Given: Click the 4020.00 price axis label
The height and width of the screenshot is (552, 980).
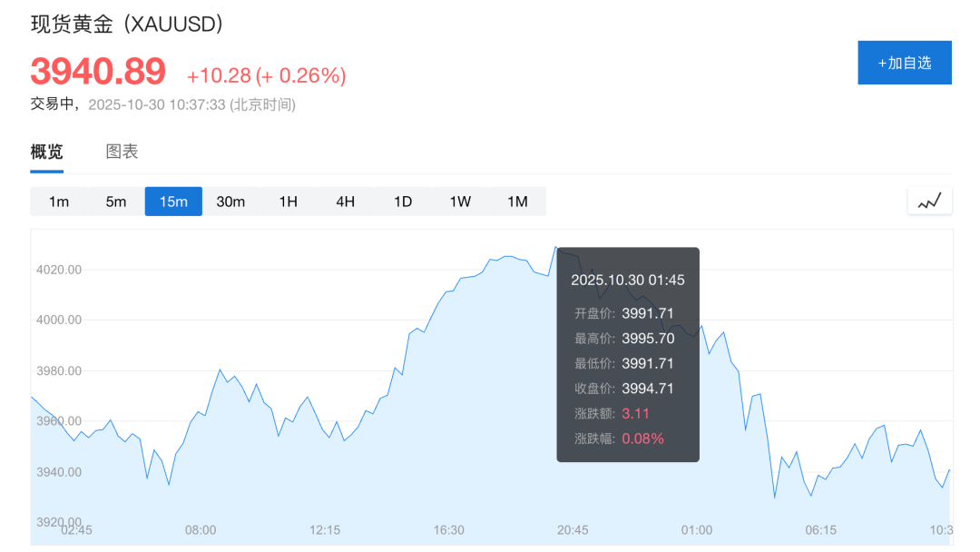Looking at the screenshot, I should click(x=59, y=270).
